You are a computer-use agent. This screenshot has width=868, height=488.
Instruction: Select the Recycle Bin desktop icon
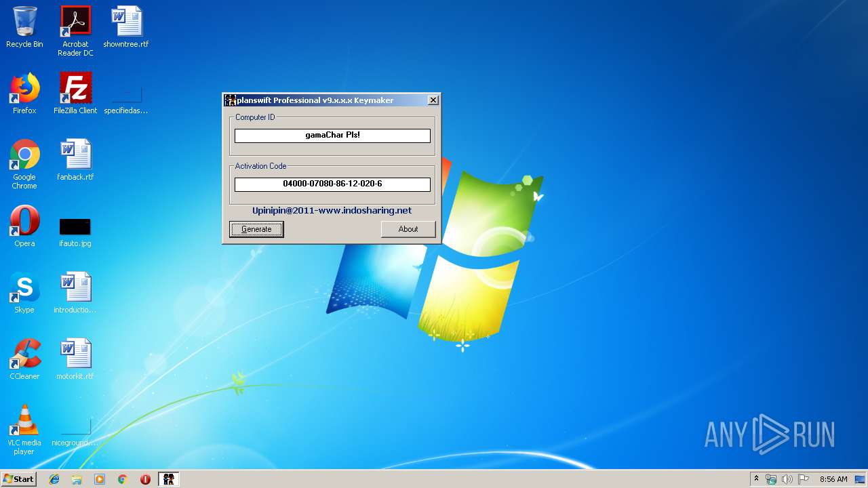[x=24, y=28]
